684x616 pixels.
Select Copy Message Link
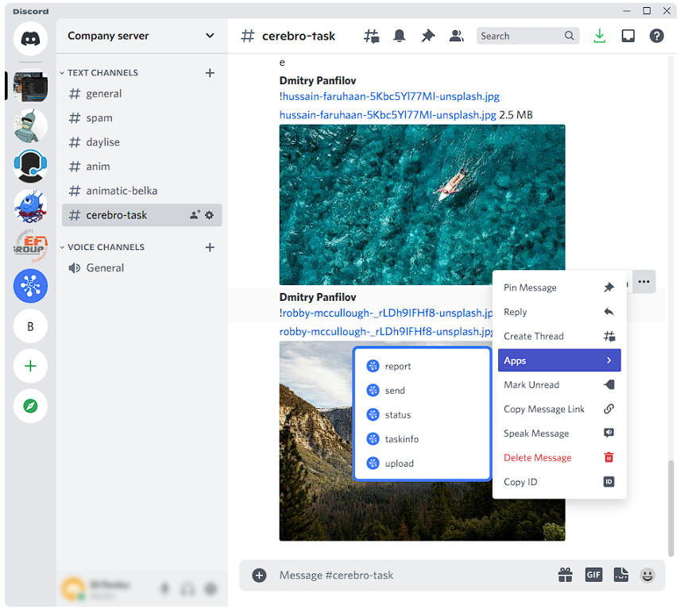pos(559,410)
